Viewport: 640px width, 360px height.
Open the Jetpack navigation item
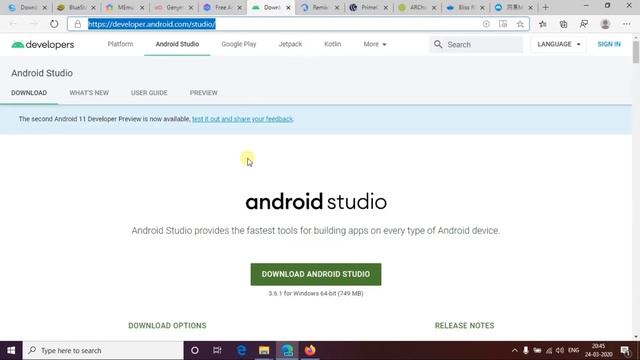pyautogui.click(x=290, y=44)
